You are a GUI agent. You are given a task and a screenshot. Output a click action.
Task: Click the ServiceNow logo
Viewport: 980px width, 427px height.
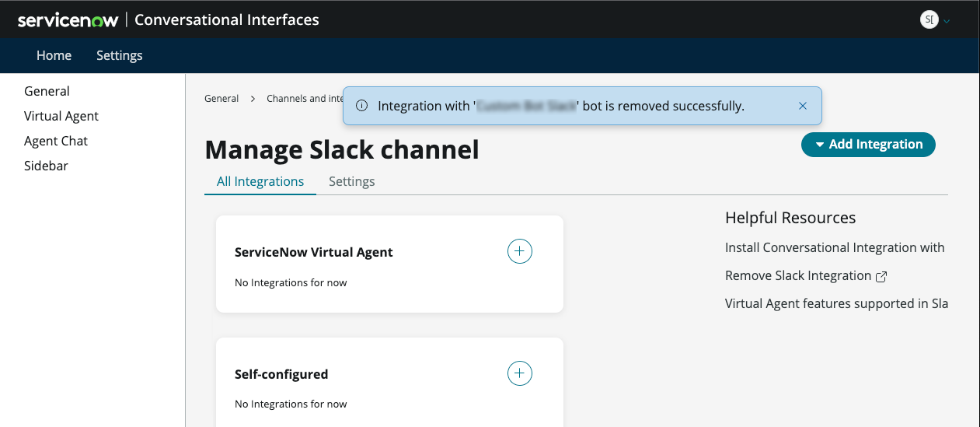(x=68, y=20)
